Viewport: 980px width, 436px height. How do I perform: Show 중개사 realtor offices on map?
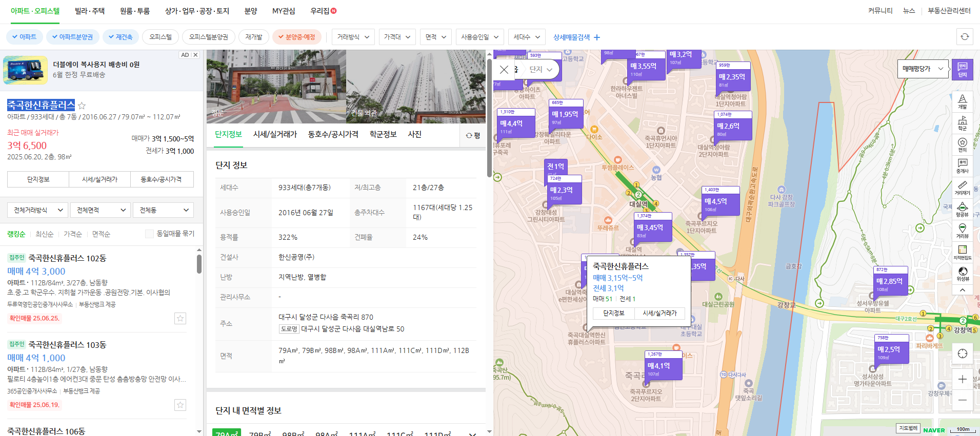coord(962,166)
